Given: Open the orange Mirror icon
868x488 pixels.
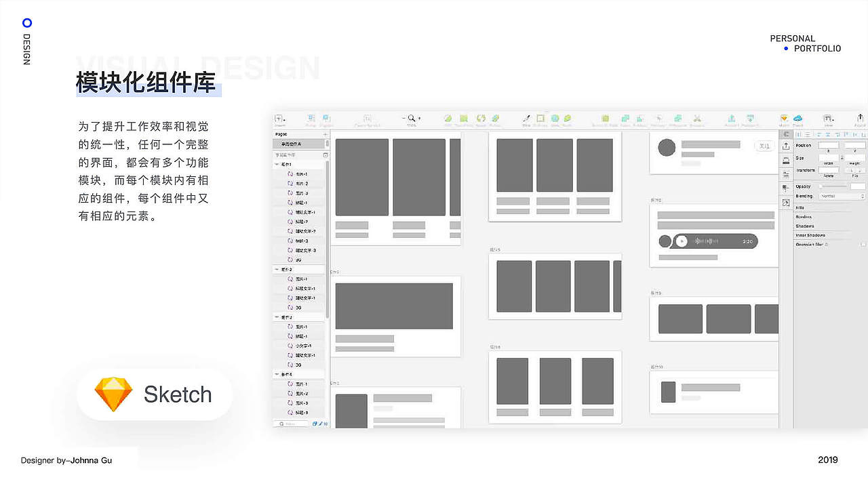Looking at the screenshot, I should 785,119.
